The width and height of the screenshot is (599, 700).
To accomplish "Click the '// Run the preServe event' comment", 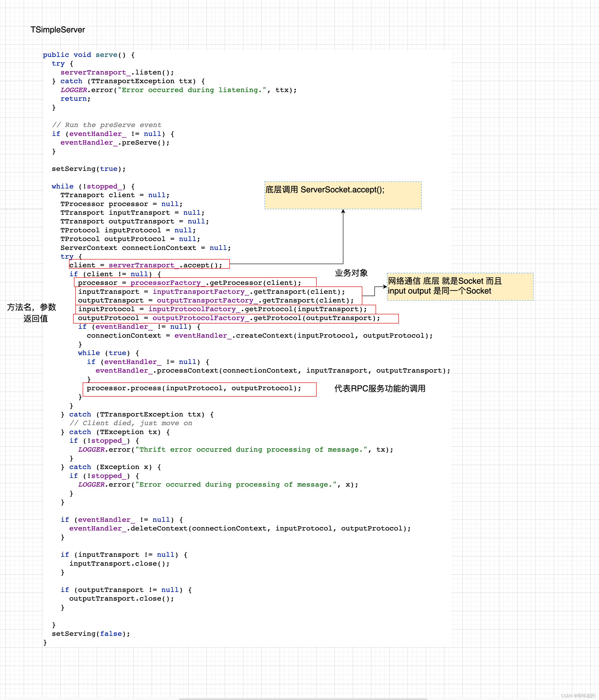I will pos(107,125).
